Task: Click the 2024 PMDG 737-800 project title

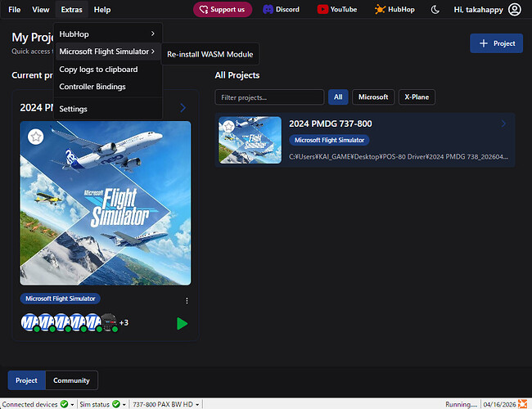Action: (x=331, y=124)
